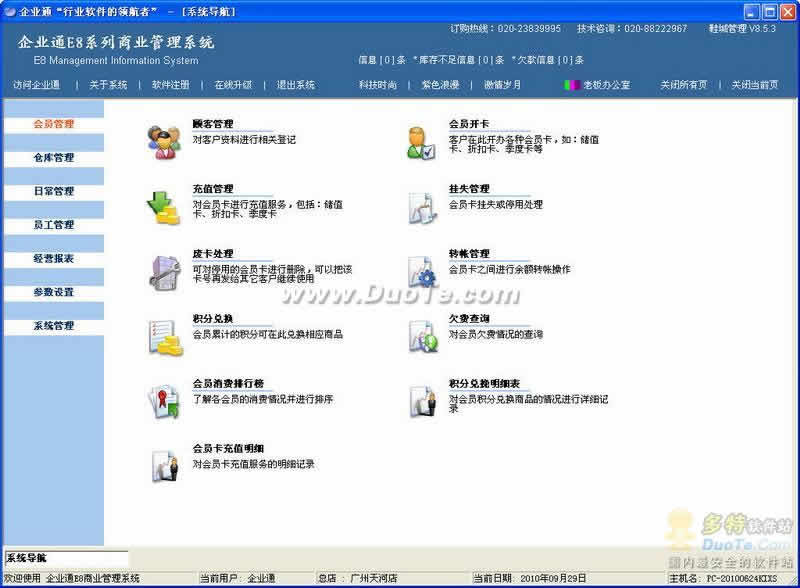Screen dimensions: 800x588
Task: Go to 参数设置 sidebar section
Action: [x=54, y=292]
